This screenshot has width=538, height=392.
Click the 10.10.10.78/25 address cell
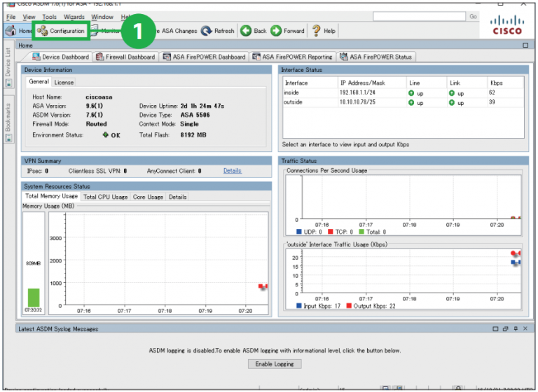point(357,102)
